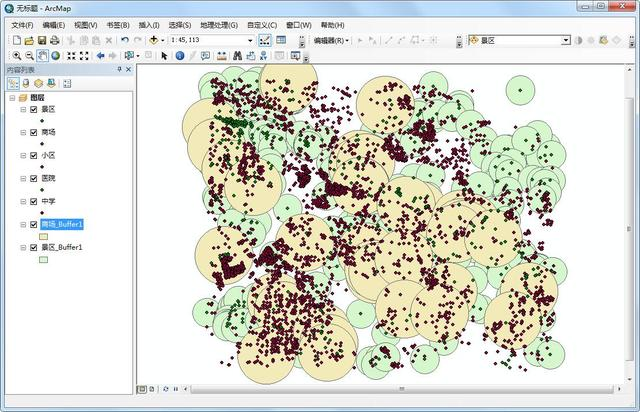The image size is (640, 412).
Task: Select the Measure ruler tool
Action: 222,56
